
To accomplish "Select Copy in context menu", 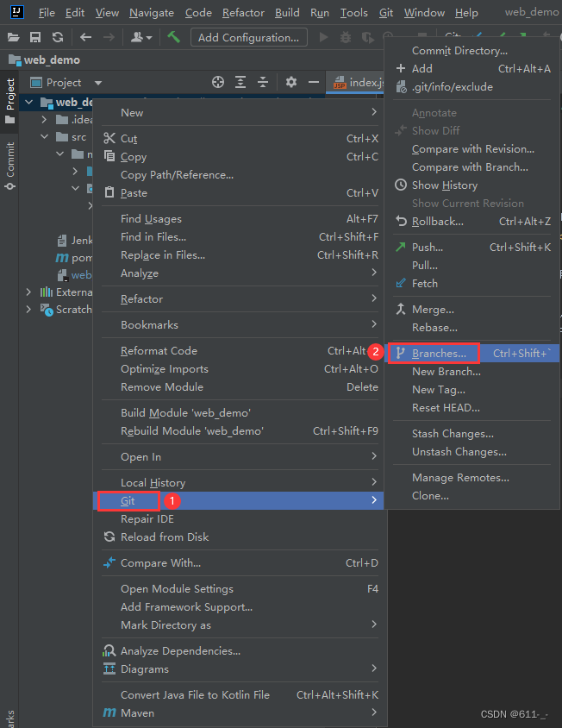I will click(240, 156).
